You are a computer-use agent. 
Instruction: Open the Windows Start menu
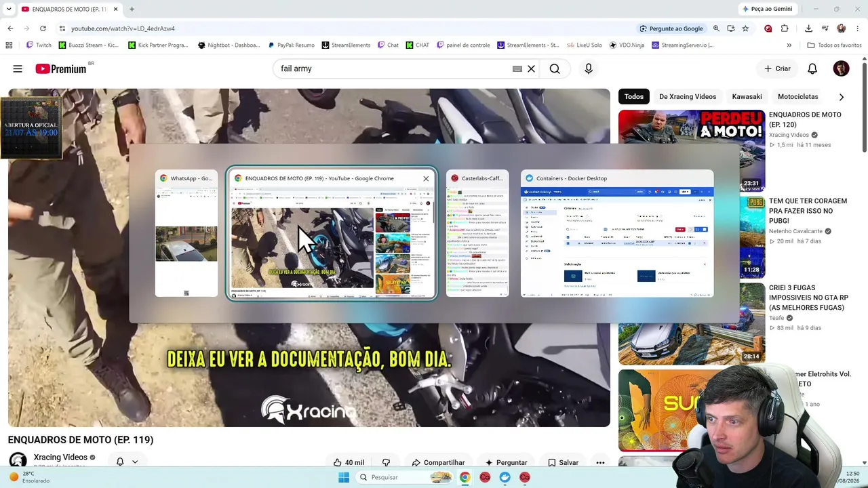pos(344,477)
